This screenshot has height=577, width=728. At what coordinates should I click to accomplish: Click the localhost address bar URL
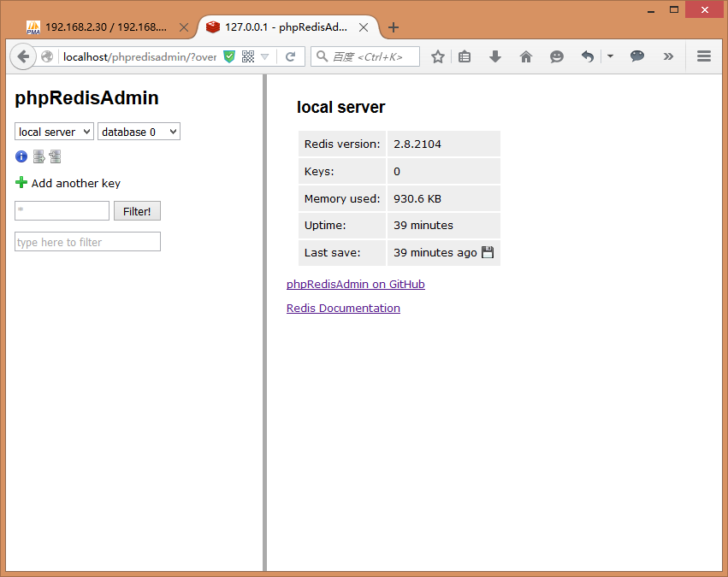[139, 56]
